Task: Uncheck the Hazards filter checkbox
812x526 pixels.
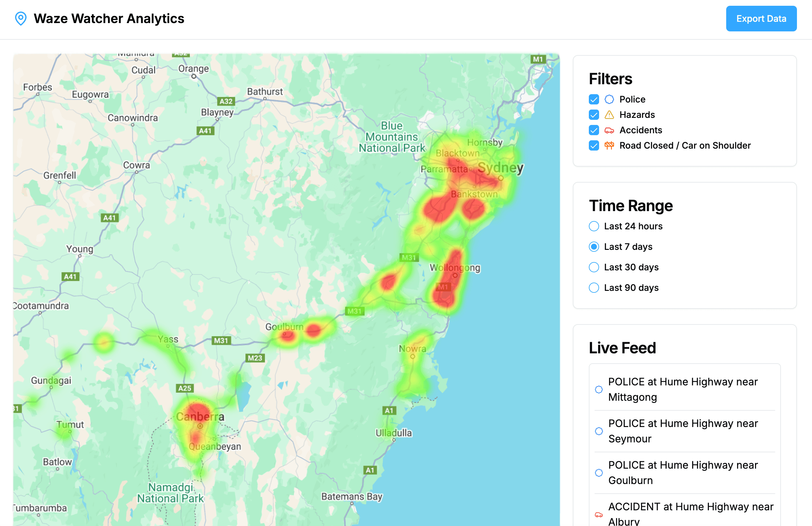Action: pyautogui.click(x=594, y=115)
